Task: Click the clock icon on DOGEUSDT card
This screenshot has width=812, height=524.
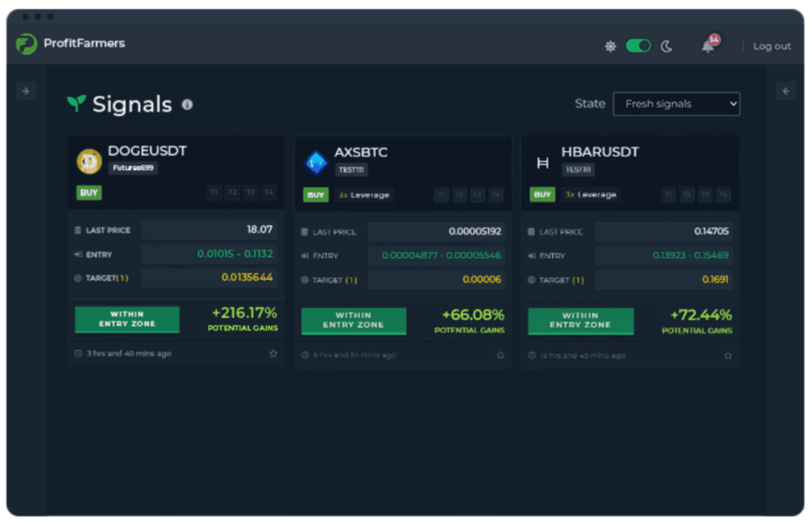Action: (x=79, y=354)
